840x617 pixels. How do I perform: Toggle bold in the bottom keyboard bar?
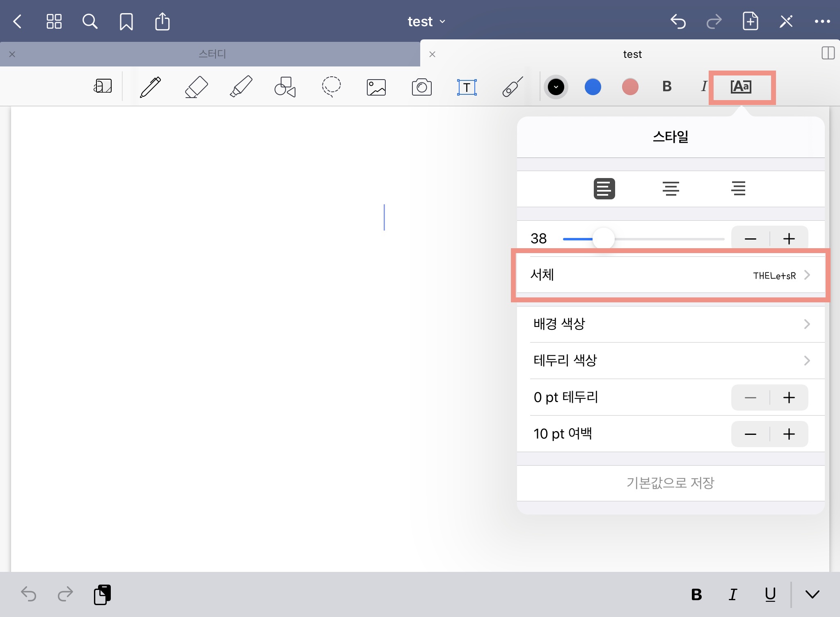pyautogui.click(x=696, y=594)
